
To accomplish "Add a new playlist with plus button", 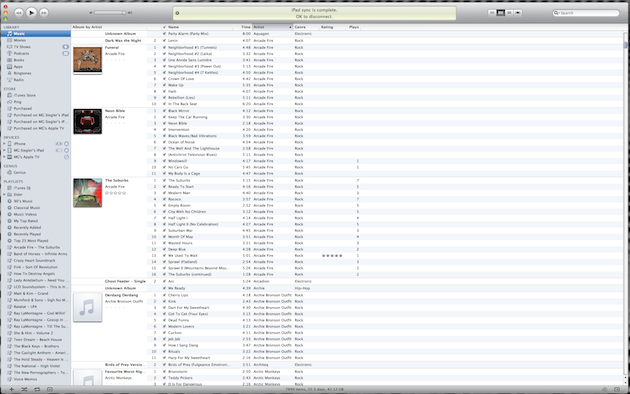I will [11, 389].
